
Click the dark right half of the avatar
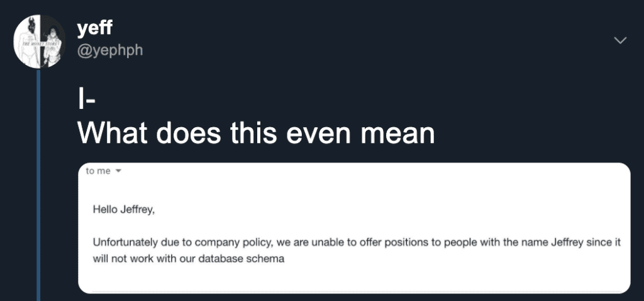(x=52, y=41)
